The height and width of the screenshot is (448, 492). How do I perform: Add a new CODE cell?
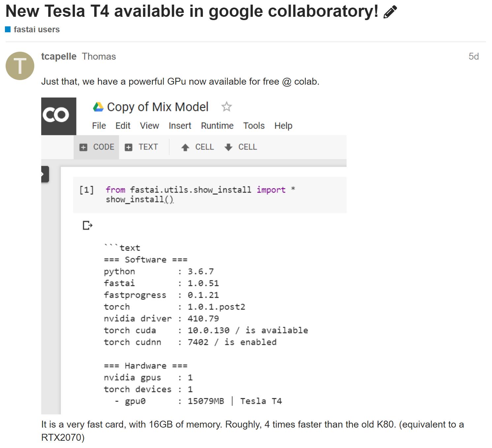click(x=97, y=147)
